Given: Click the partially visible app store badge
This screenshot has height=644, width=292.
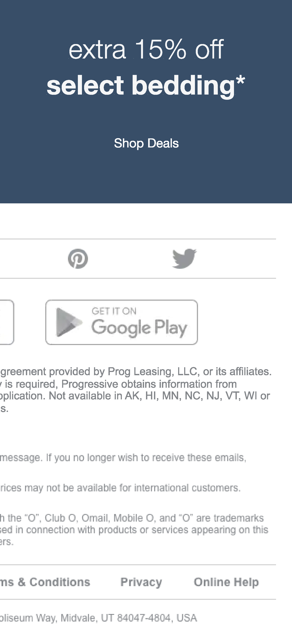Looking at the screenshot, I should pos(6,322).
